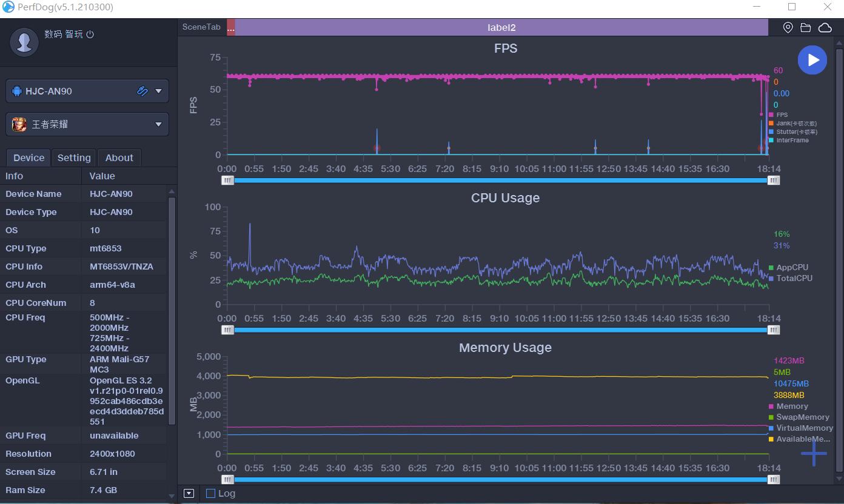Click the user avatar icon
This screenshot has width=844, height=504.
[25, 41]
